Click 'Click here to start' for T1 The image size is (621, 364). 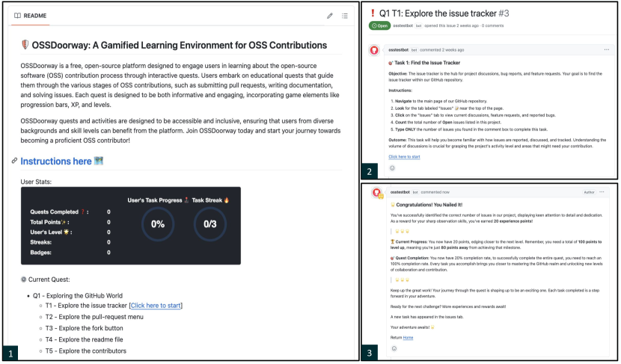pos(156,306)
